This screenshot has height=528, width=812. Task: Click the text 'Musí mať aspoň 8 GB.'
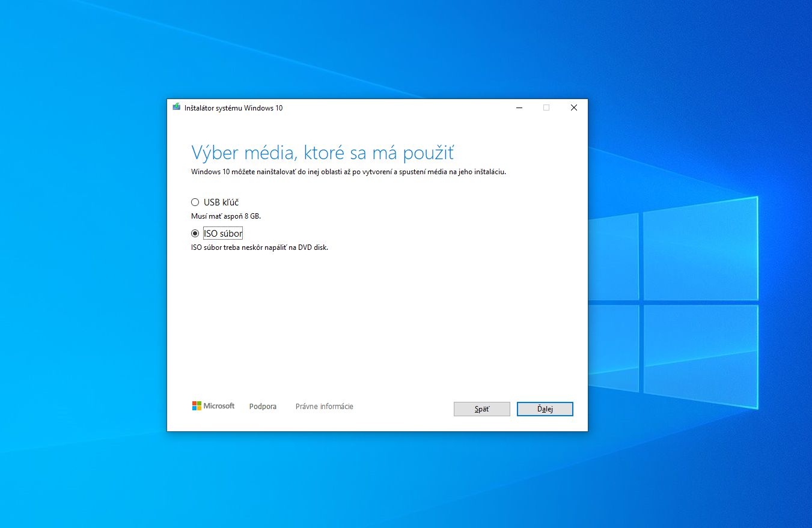(226, 216)
